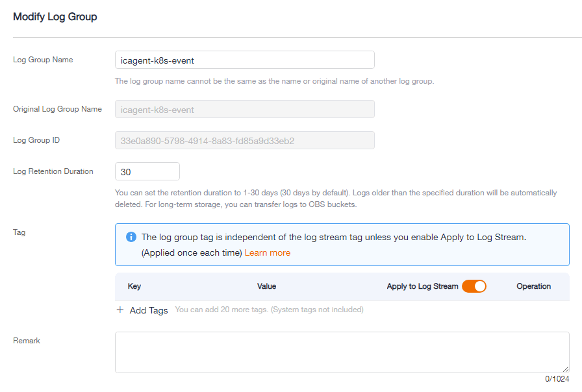582x392 pixels.
Task: Click the Tag field label
Action: tap(19, 232)
